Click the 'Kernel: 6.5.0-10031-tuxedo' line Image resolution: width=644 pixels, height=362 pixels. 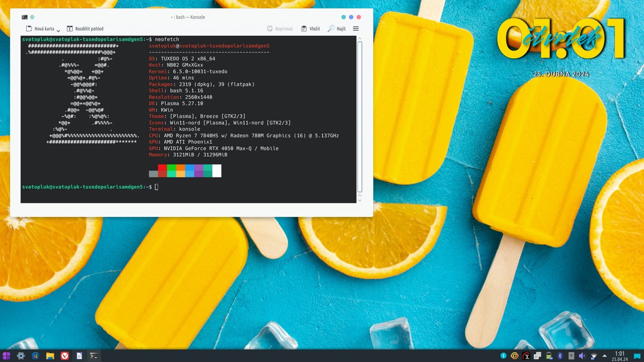(188, 72)
